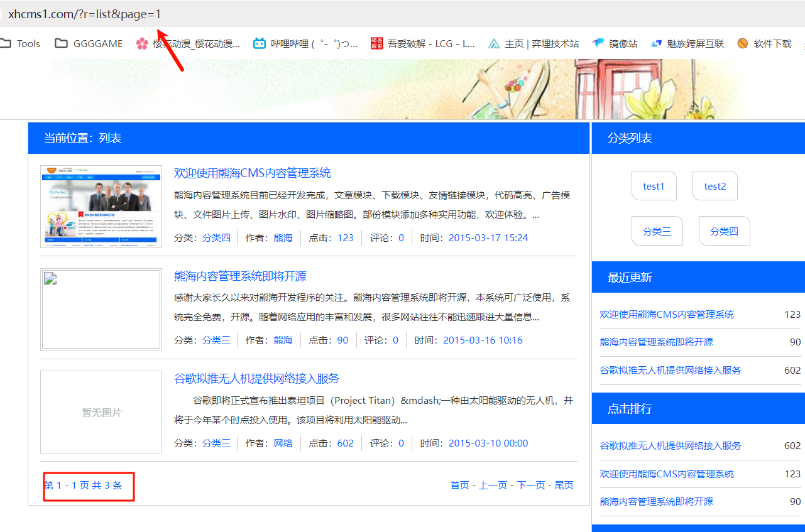Open thumbnail of 欢迎使用熊海CMS内容管理系统 article
Viewport: 805px width, 532px height.
pyautogui.click(x=101, y=207)
